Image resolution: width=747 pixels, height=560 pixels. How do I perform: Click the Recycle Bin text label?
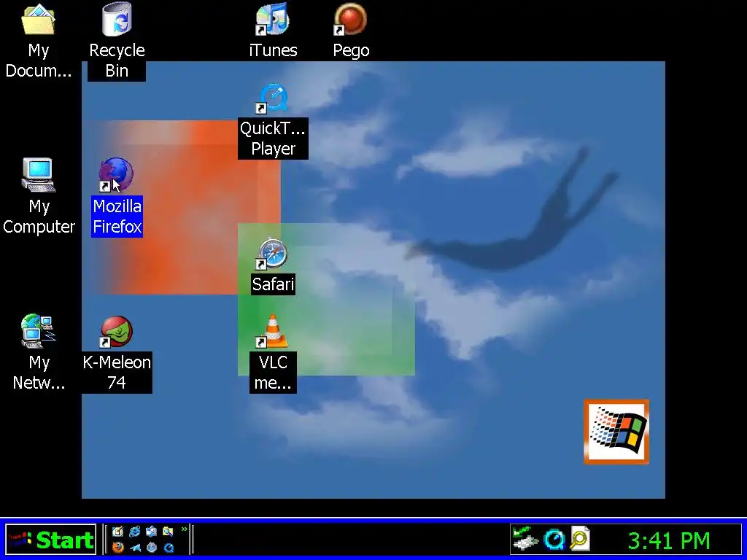117,61
